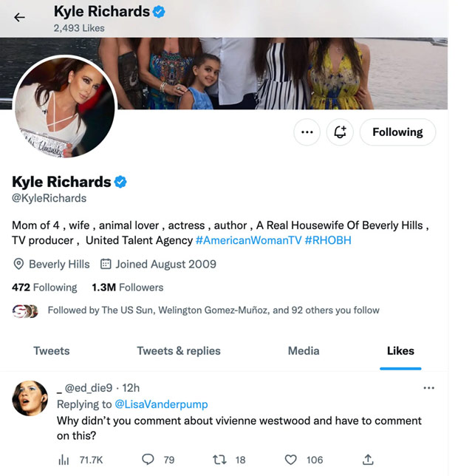Go back with the arrow icon
458x476 pixels.
tap(19, 18)
